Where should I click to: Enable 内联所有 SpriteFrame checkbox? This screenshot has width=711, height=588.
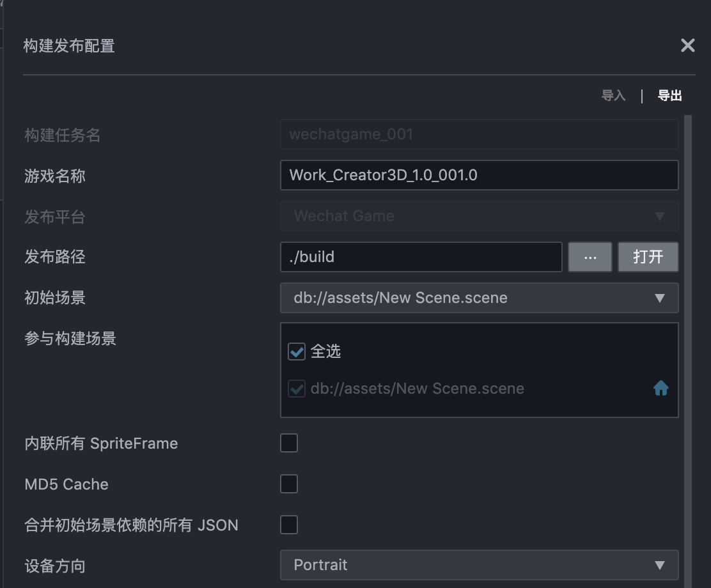289,443
